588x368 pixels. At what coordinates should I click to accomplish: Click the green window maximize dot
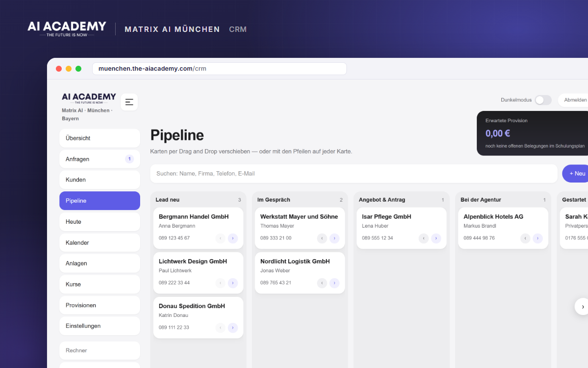coord(78,69)
